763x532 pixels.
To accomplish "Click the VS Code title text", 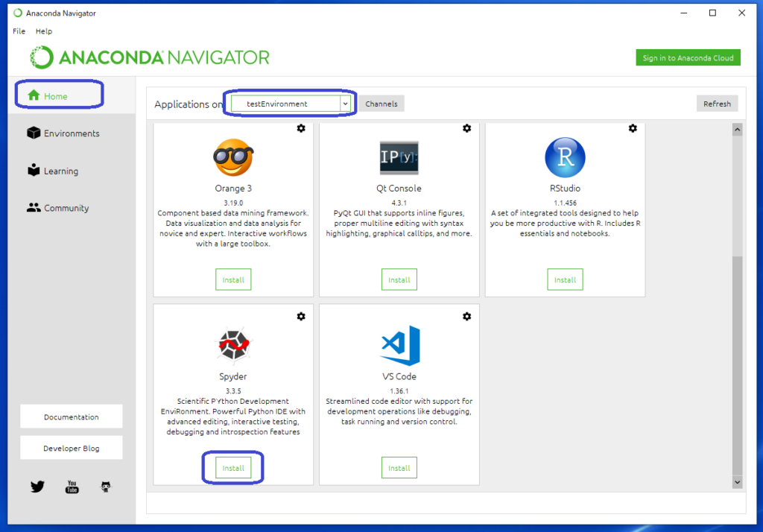I will click(x=399, y=376).
